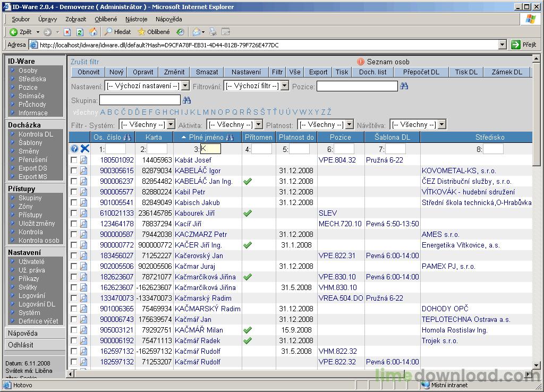Image resolution: width=544 pixels, height=392 pixels.
Task: Open the Oblíbené menu in menu bar
Action: click(106, 19)
